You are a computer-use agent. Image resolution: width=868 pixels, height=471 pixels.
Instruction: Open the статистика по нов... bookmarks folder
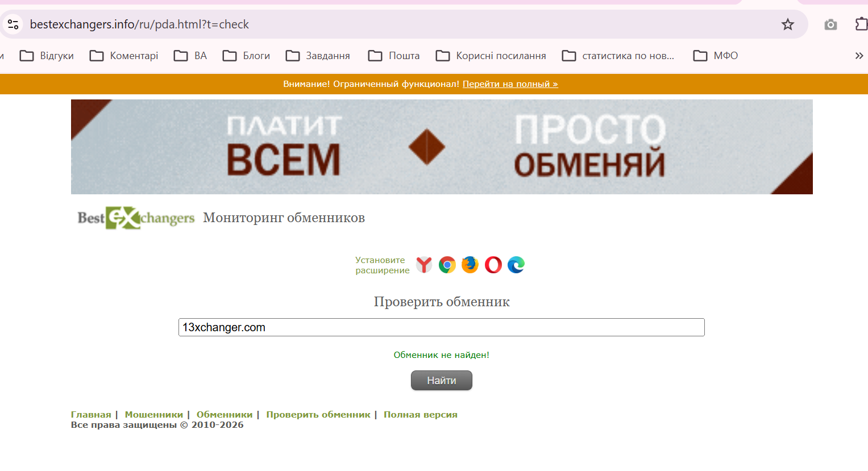point(618,56)
